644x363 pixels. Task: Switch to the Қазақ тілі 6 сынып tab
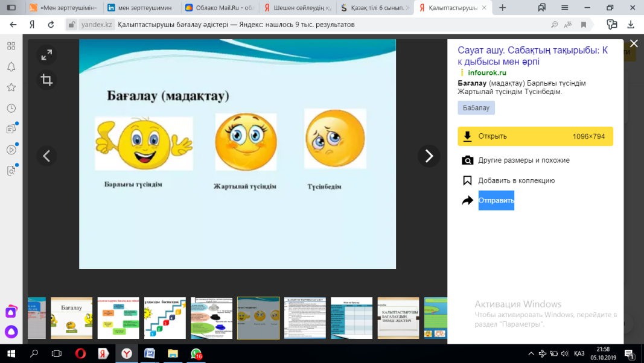[373, 8]
